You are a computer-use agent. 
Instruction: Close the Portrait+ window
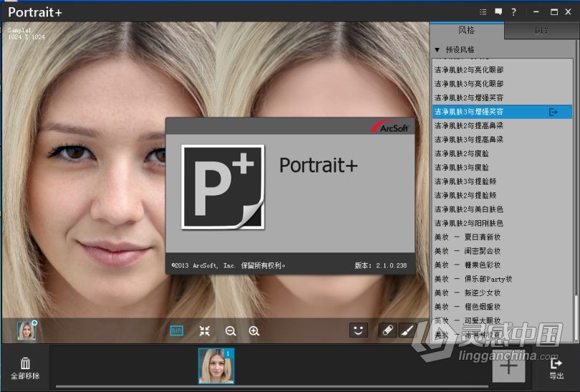(x=569, y=12)
